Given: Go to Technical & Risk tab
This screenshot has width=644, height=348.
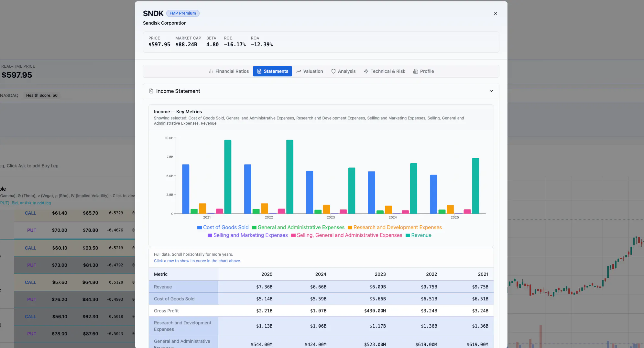Looking at the screenshot, I should pos(384,71).
